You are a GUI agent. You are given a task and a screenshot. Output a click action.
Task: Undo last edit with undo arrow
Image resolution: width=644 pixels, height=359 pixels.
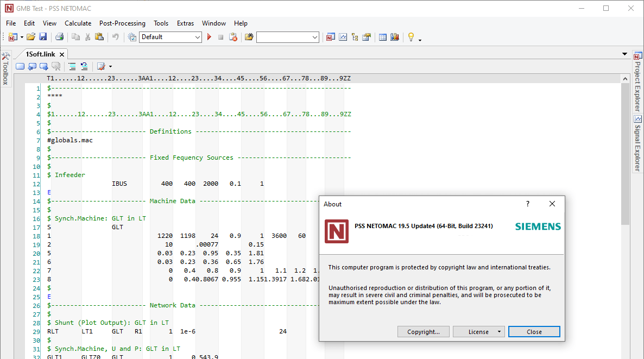pyautogui.click(x=116, y=37)
